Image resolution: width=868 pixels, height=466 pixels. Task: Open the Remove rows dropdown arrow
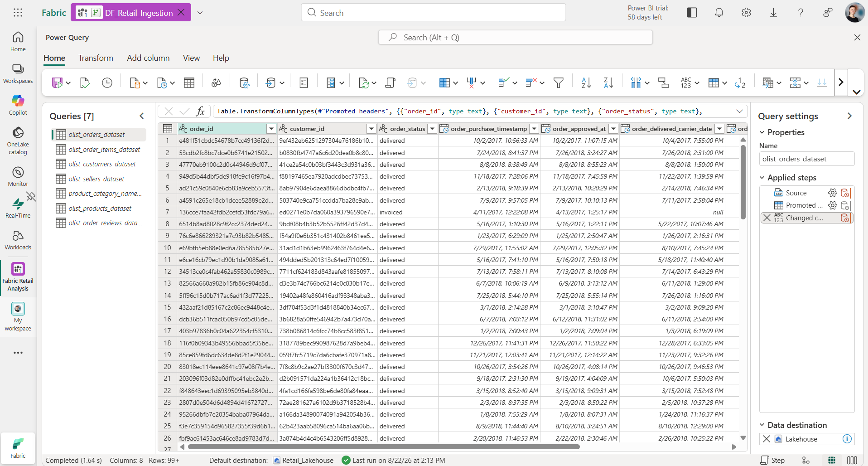542,83
